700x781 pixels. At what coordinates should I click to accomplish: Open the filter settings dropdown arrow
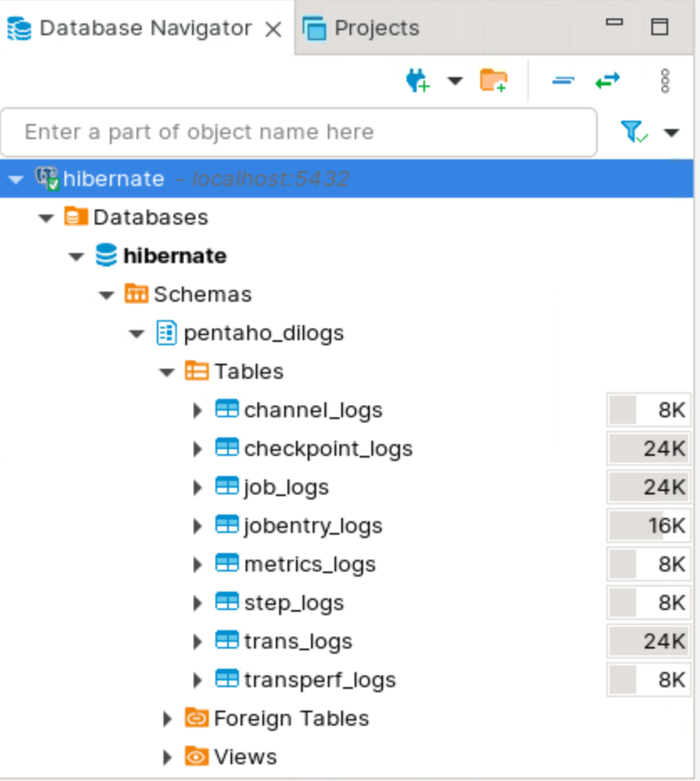point(671,132)
